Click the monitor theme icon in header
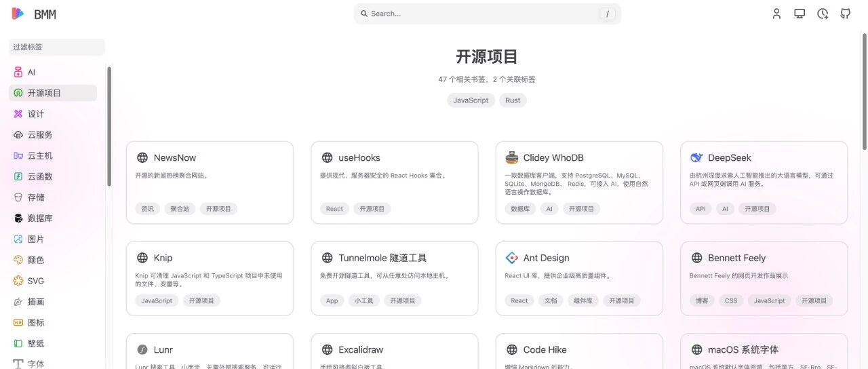868x369 pixels. point(800,14)
